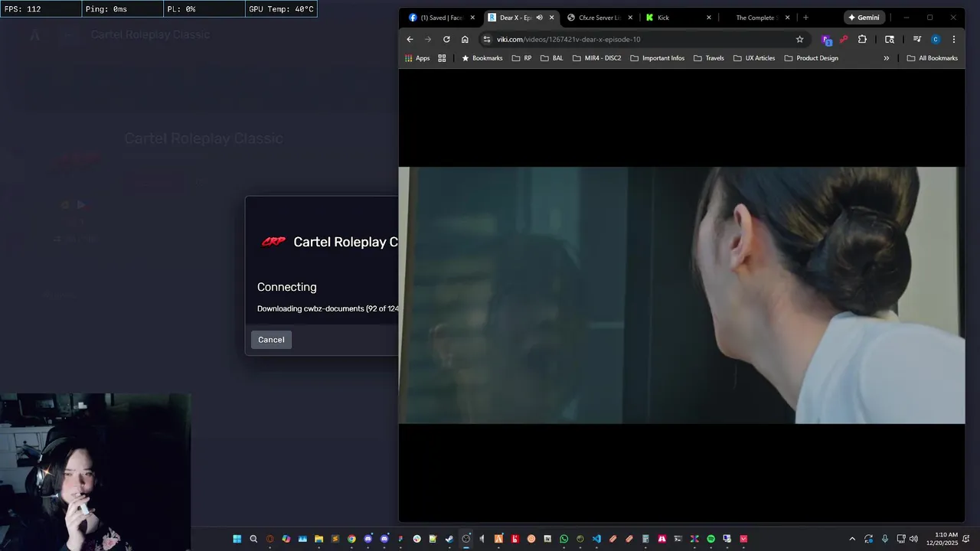
Task: Toggle the microphone tray icon
Action: [885, 539]
